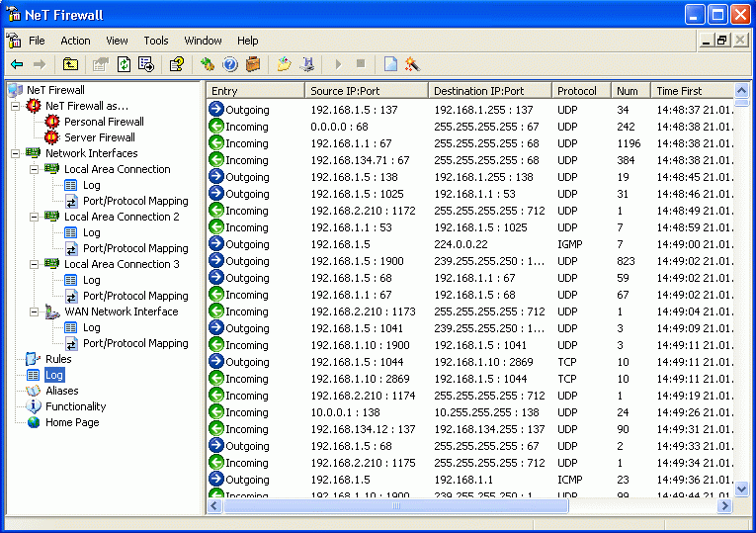The image size is (756, 533).
Task: Collapse the Local Area Connection 3 node
Action: pos(34,264)
